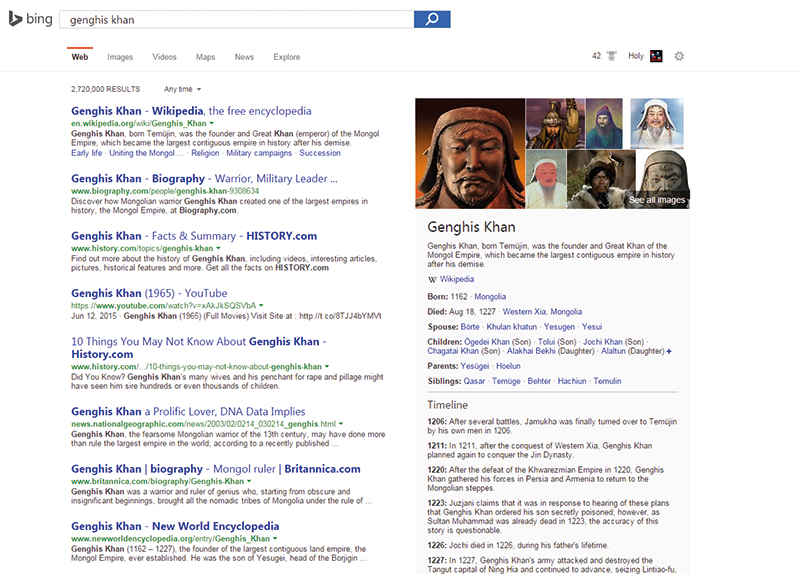Expand arrow beside www.history.com/topics/genghis-khan URL

click(218, 248)
